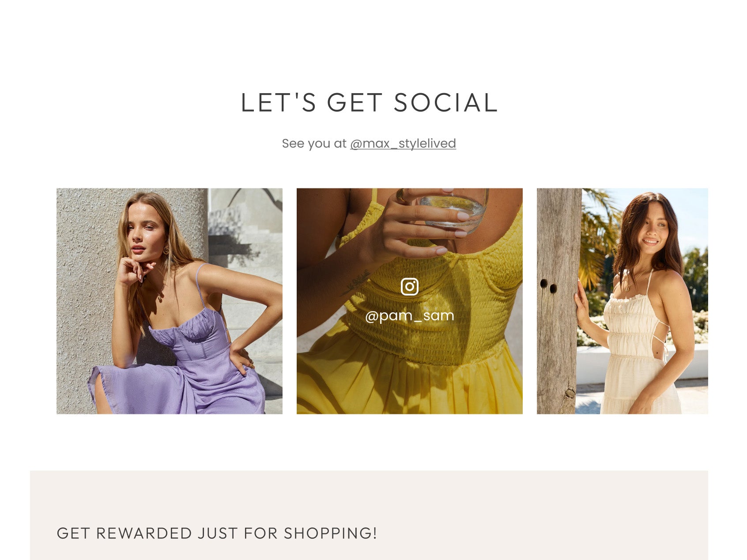Click the Get Rewarded Just For Shopping heading
Viewport: 747px width, 560px height.
217,533
